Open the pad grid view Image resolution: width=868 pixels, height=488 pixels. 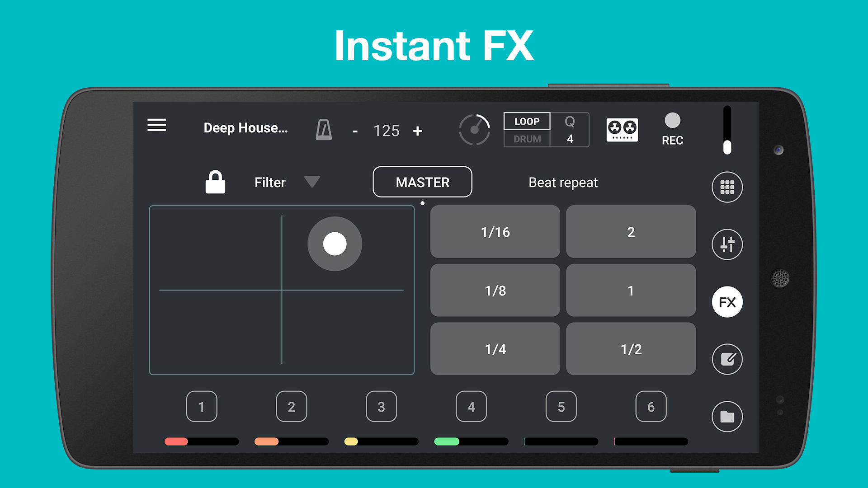[x=727, y=187]
